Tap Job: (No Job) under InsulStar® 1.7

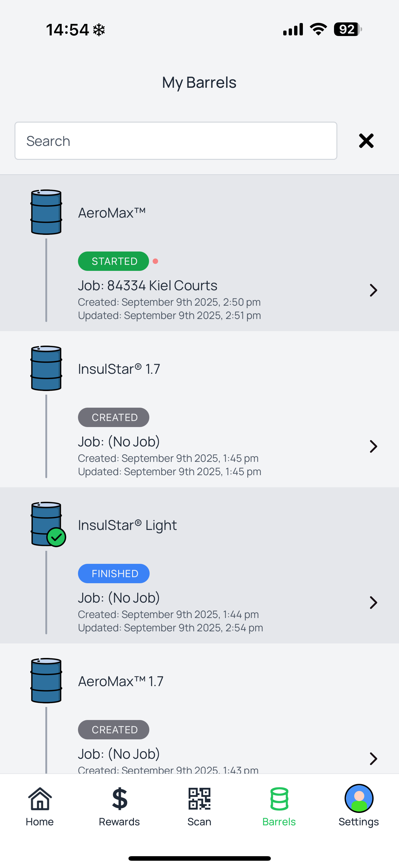[x=119, y=442]
